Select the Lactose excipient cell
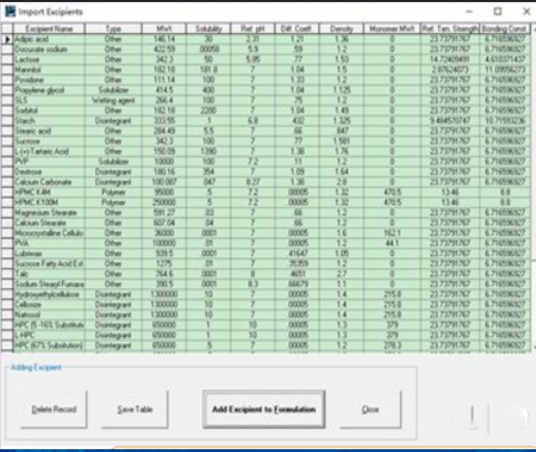536x452 pixels. (x=49, y=59)
